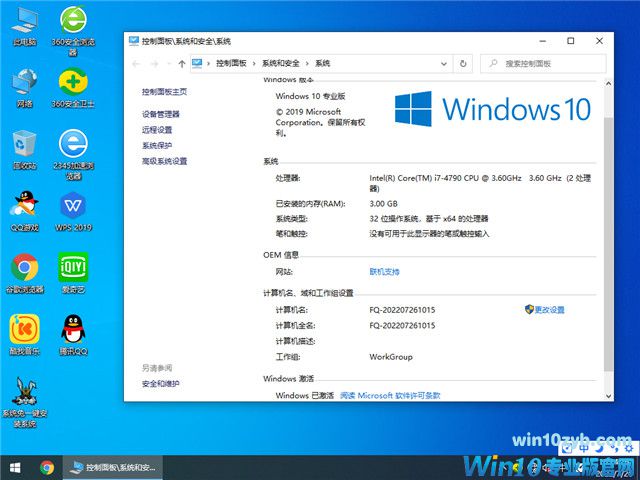Launch 2345 accelerated browser icon
The width and height of the screenshot is (640, 480).
coord(73,155)
